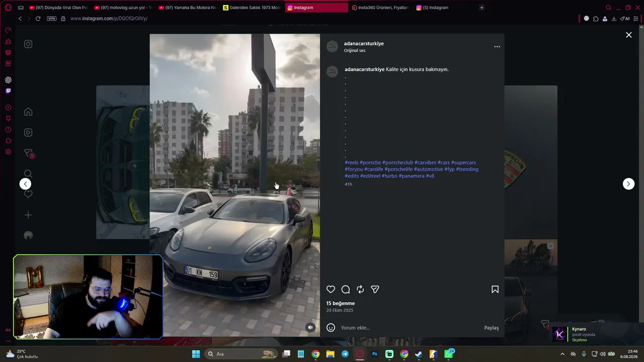644x362 pixels.
Task: Navigate back in the browser
Action: coord(20,19)
